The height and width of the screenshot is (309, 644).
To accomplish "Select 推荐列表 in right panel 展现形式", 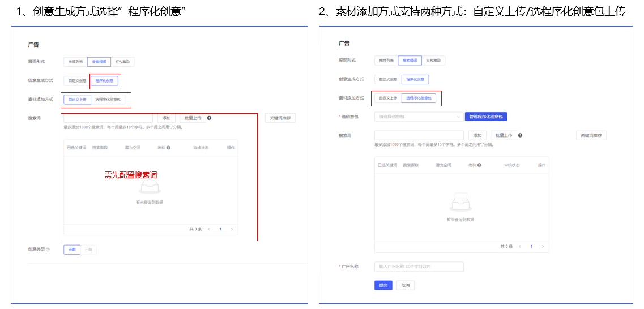I will (386, 60).
